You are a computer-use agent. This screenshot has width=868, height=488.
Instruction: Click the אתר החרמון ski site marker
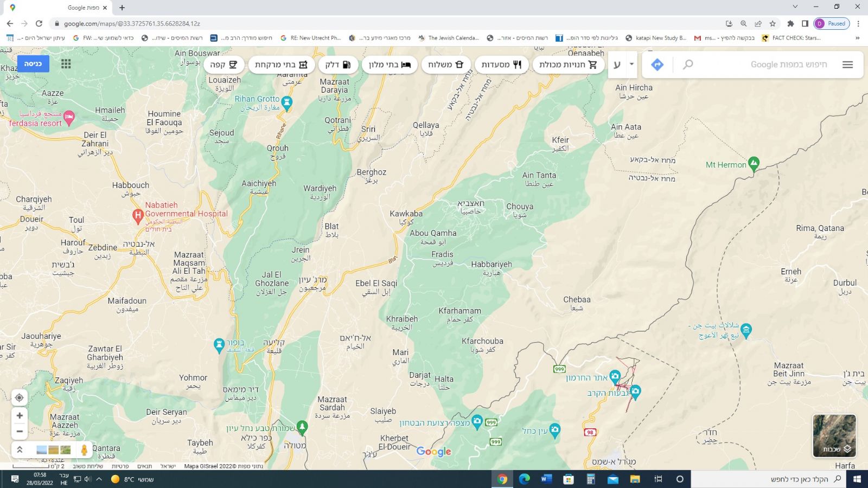(615, 376)
